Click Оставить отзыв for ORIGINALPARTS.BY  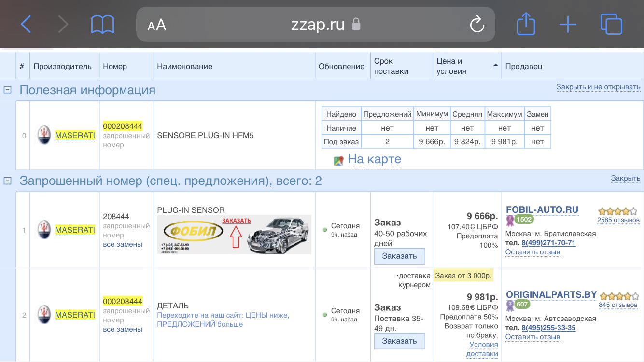(x=532, y=337)
